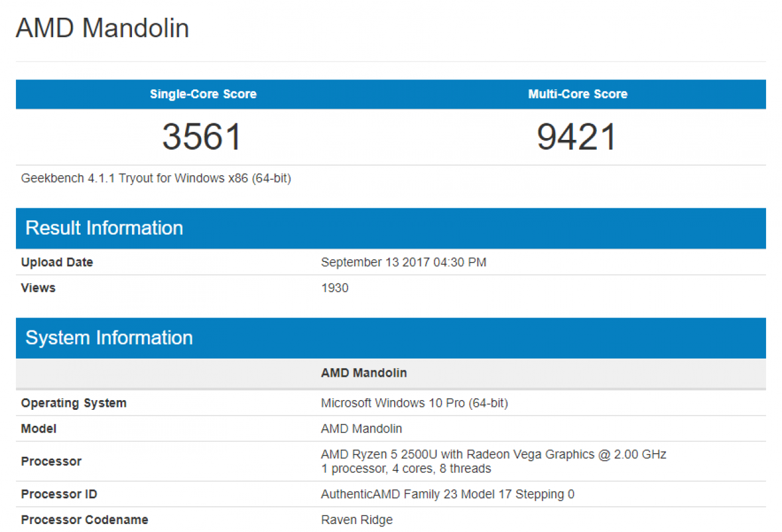The width and height of the screenshot is (782, 532).
Task: Select the AMD Mandolin model value
Action: 362,429
